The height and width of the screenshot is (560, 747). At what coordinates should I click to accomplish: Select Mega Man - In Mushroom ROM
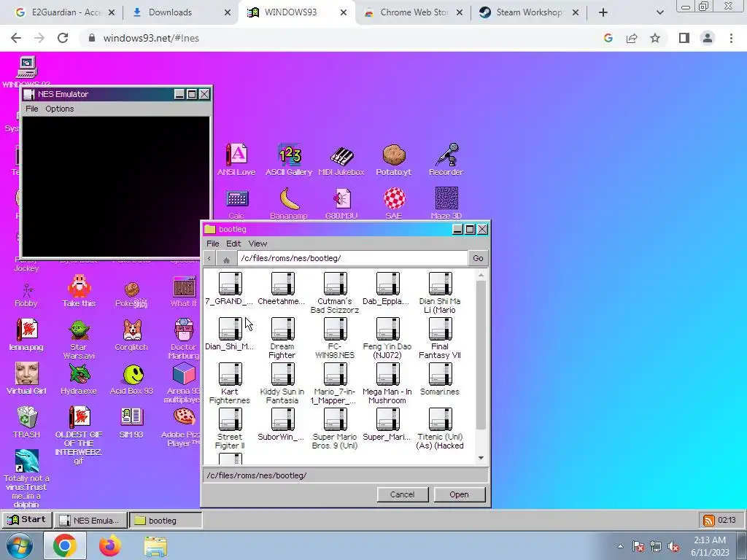(387, 384)
